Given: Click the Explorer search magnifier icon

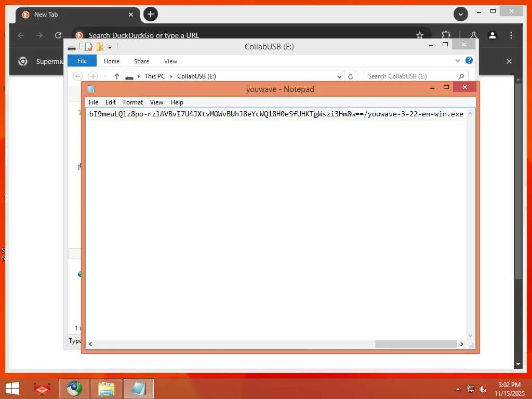Looking at the screenshot, I should tap(461, 76).
